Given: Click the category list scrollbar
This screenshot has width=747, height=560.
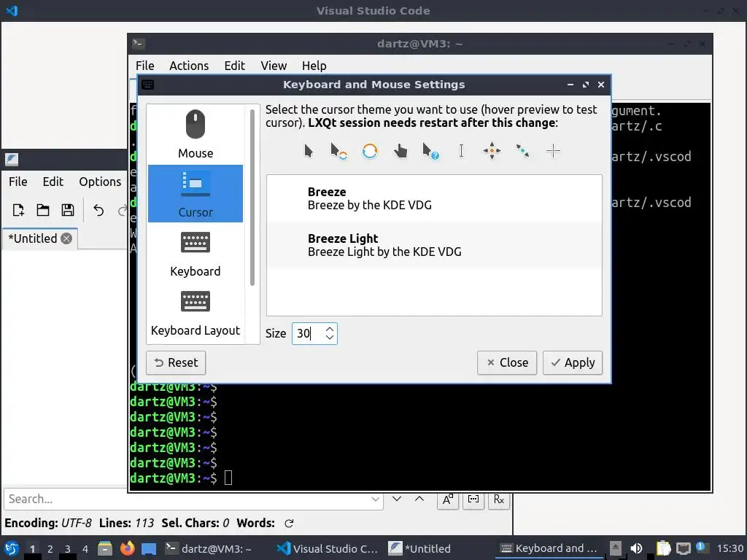Looking at the screenshot, I should [x=252, y=198].
